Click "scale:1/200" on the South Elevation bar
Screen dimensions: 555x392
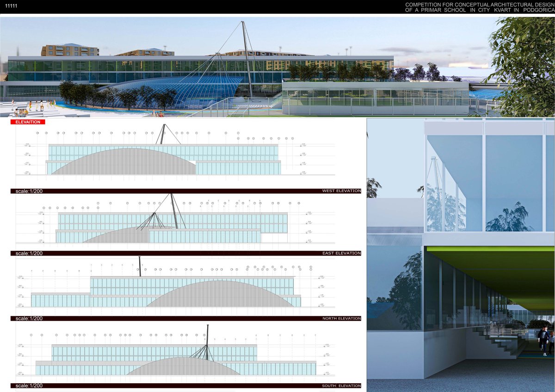[29, 386]
